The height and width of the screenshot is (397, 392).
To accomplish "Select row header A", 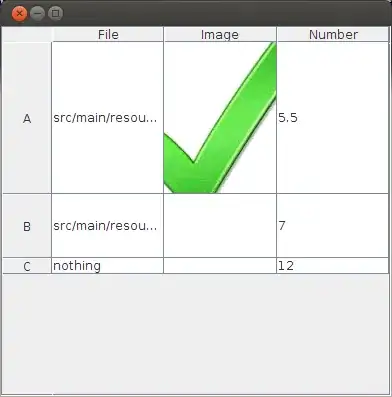I will point(27,118).
